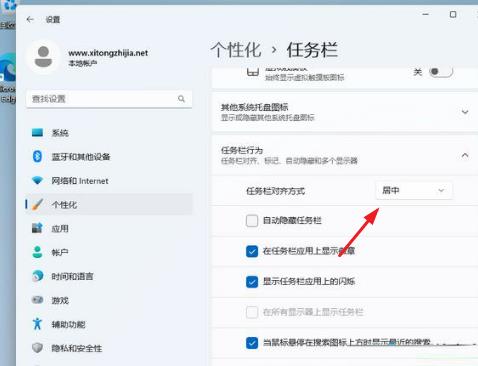
Task: Open 隐私和安全性 category
Action: click(x=109, y=348)
